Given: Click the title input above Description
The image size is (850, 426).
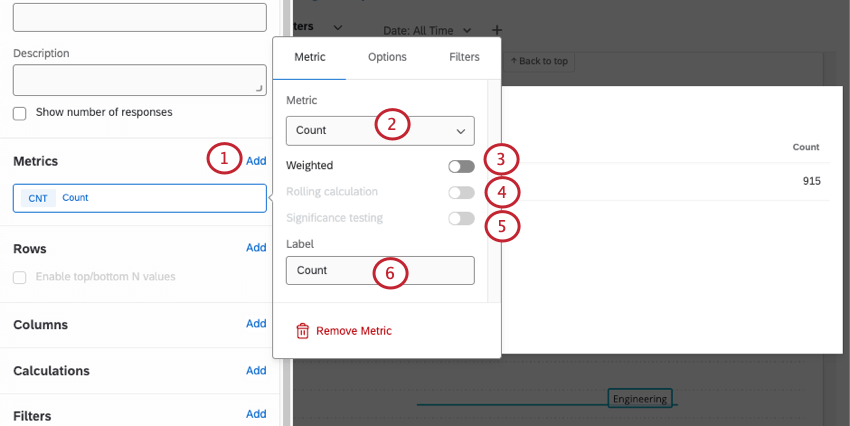Looking at the screenshot, I should point(140,17).
